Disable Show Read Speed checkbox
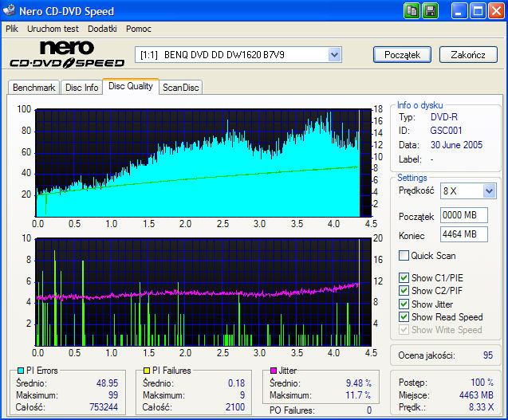 pos(404,316)
